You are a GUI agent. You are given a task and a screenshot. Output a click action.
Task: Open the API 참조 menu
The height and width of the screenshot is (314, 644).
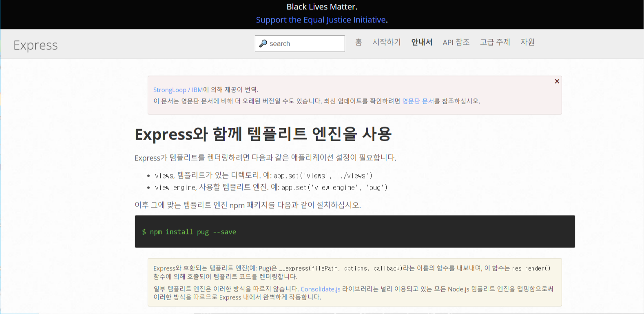point(456,42)
